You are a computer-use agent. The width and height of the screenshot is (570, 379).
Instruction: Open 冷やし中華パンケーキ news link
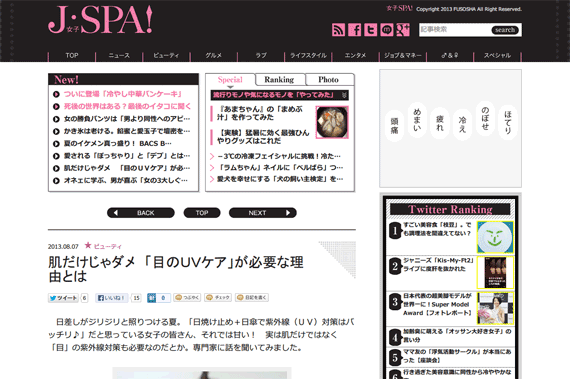[x=123, y=94]
